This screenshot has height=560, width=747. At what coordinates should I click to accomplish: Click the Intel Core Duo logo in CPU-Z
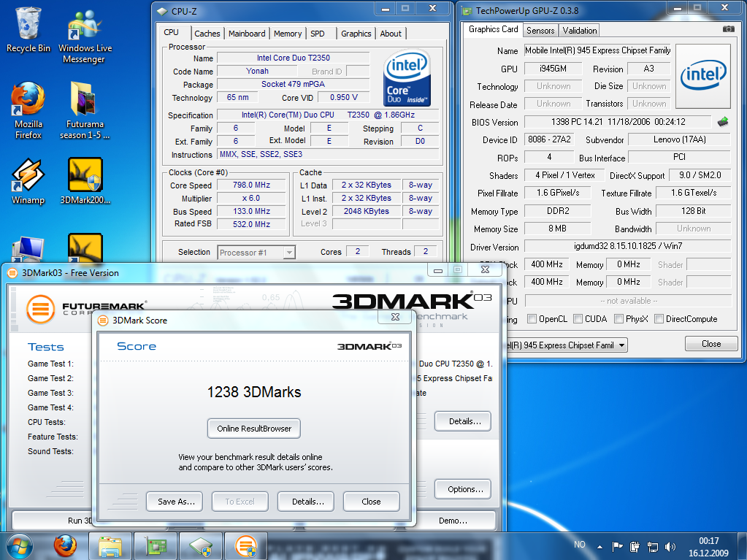(407, 77)
